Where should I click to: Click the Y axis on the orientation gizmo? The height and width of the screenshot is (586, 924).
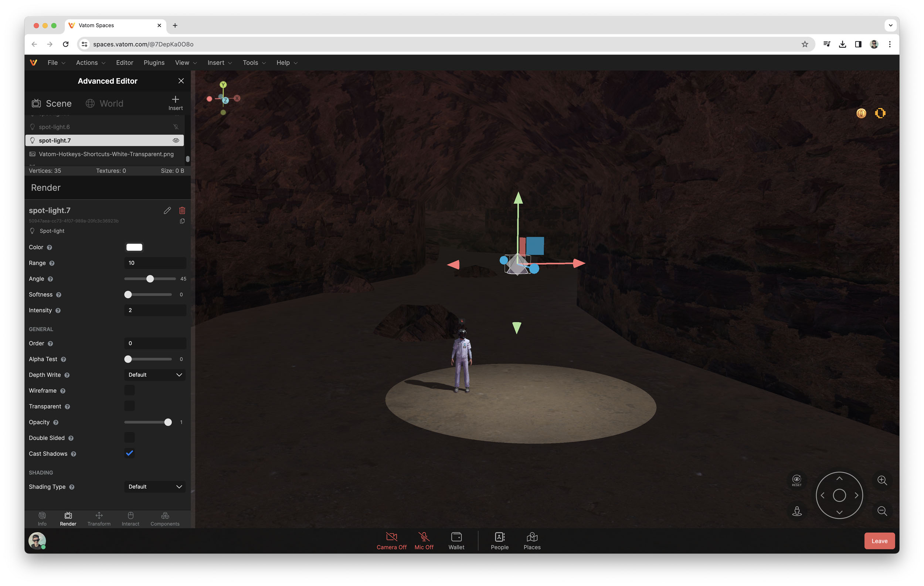[x=223, y=84]
